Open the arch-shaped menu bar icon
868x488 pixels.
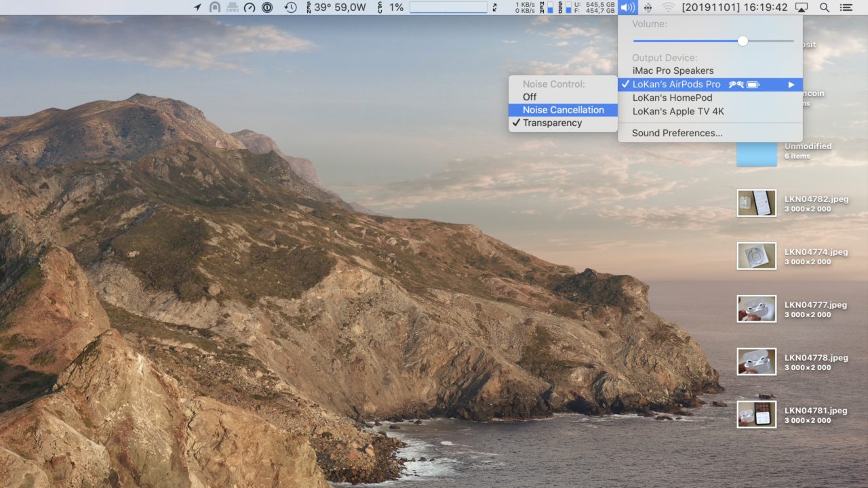click(215, 7)
